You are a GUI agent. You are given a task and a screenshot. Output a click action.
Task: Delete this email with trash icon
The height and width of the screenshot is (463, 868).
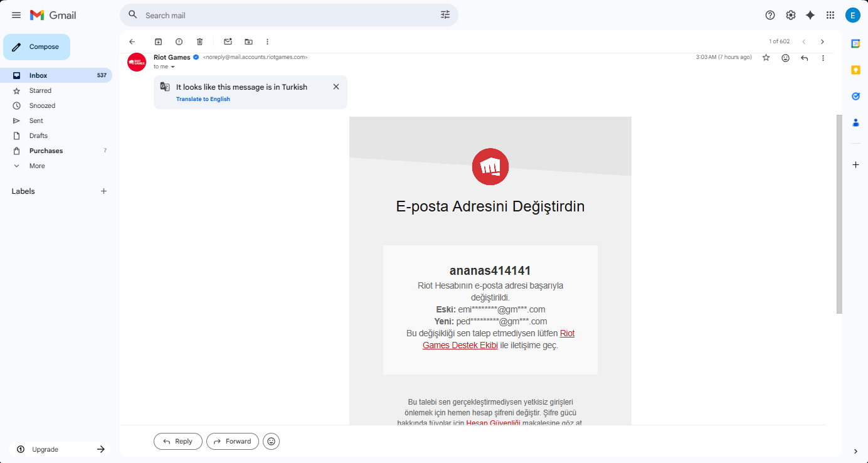pos(199,41)
